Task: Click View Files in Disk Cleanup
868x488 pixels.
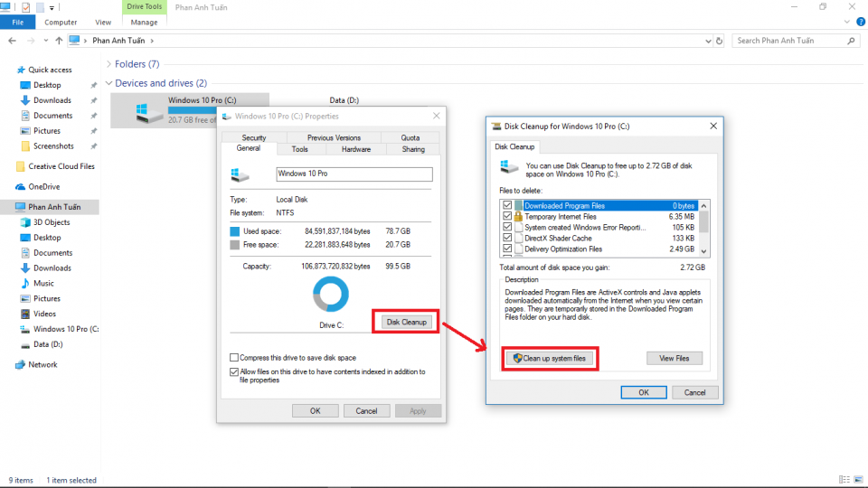Action: (x=675, y=359)
